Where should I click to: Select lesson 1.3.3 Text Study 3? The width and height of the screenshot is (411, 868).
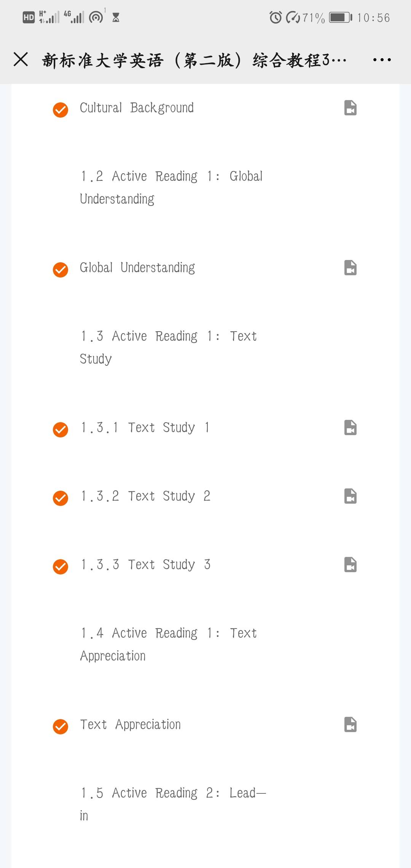click(146, 565)
